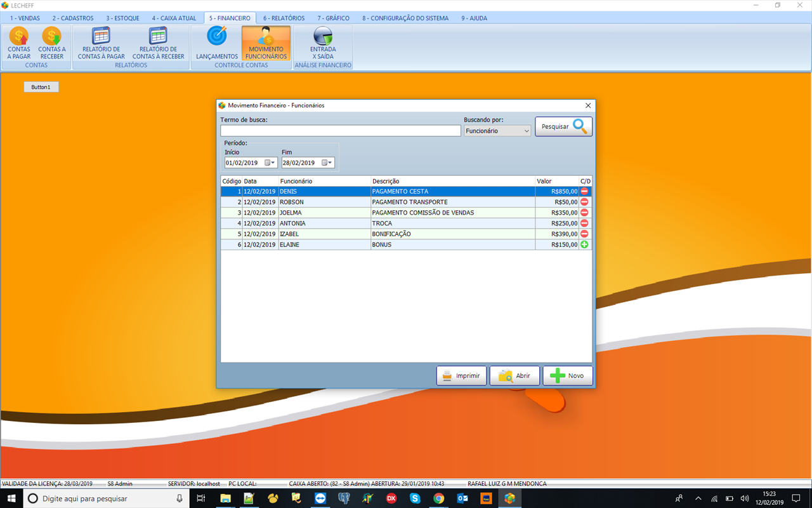Open PostgreSQL pgAdmin elephant taskbar icon
The height and width of the screenshot is (508, 812).
[344, 498]
